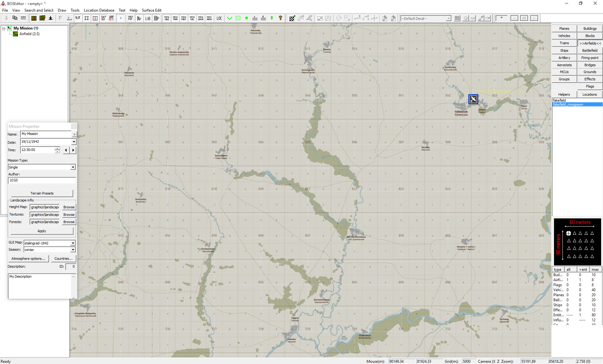Screen dimensions: 603x364
Task: Select fakefield_mwspawn list entry
Action: point(577,104)
